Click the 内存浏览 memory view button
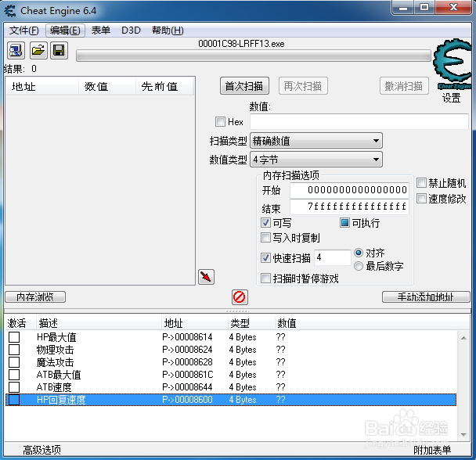This screenshot has height=460, width=476. 35,296
